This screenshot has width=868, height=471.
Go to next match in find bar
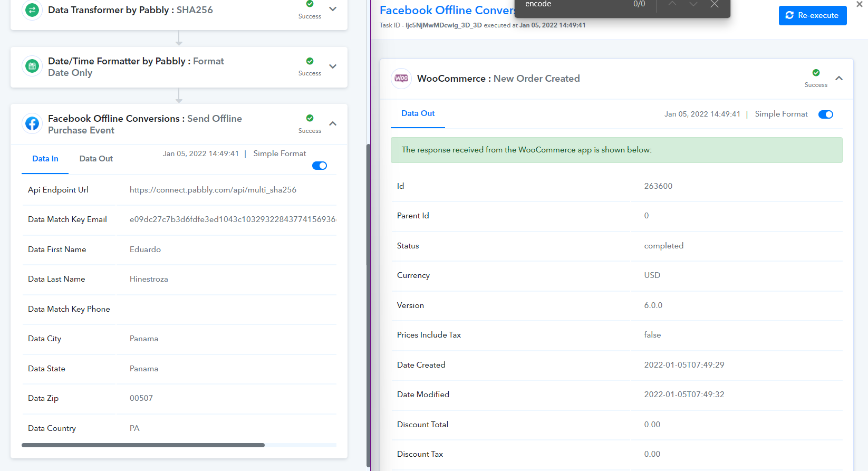click(x=693, y=4)
